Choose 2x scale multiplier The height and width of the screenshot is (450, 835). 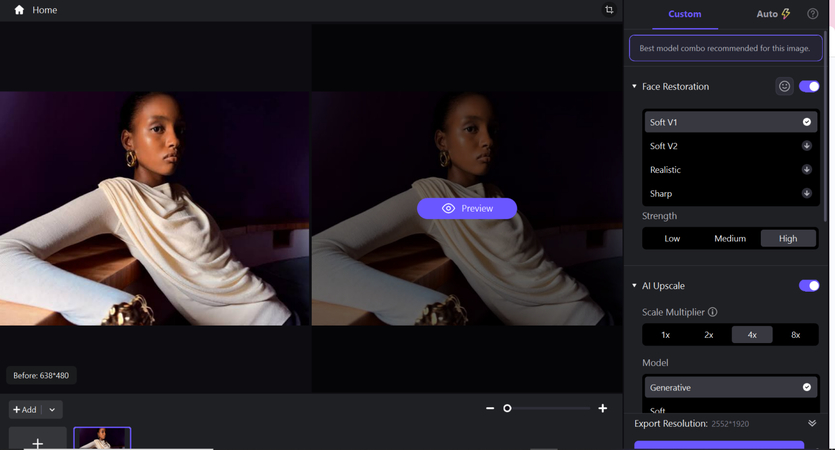click(x=709, y=335)
